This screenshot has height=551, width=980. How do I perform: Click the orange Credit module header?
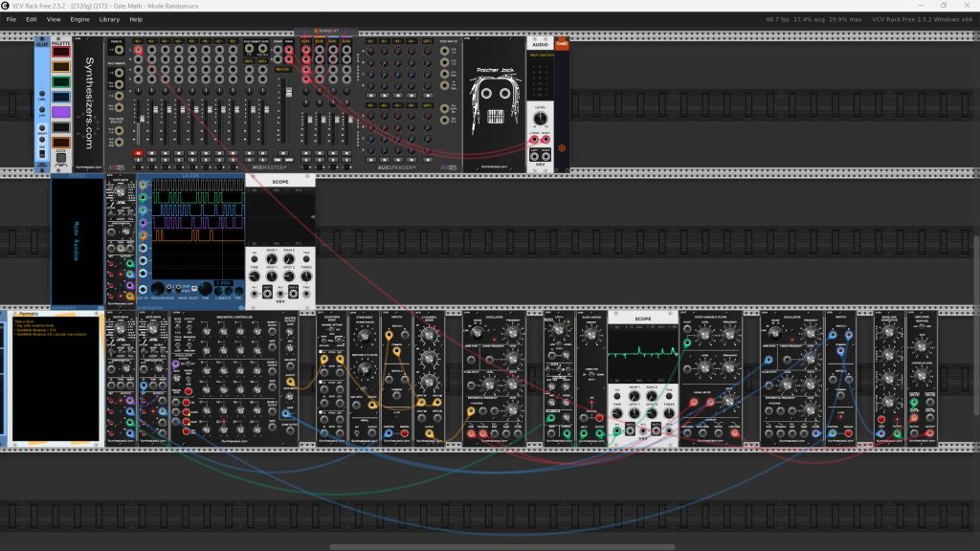tap(561, 44)
